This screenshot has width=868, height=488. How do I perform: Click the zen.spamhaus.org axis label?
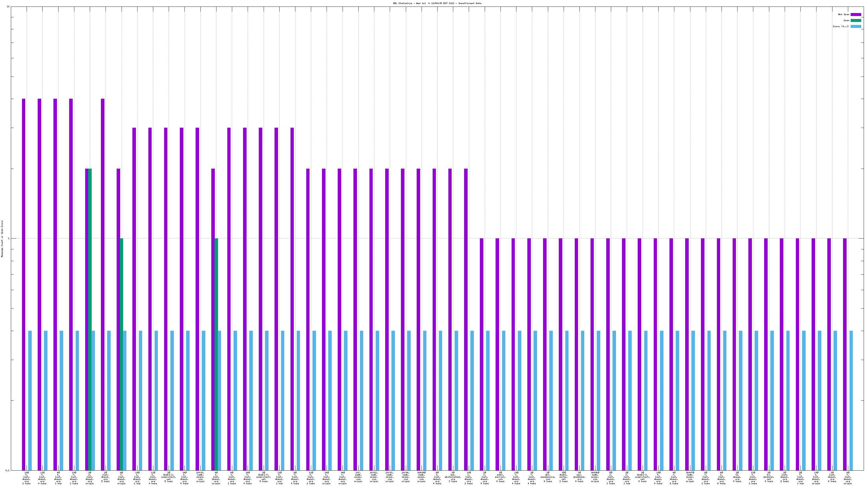point(579,477)
